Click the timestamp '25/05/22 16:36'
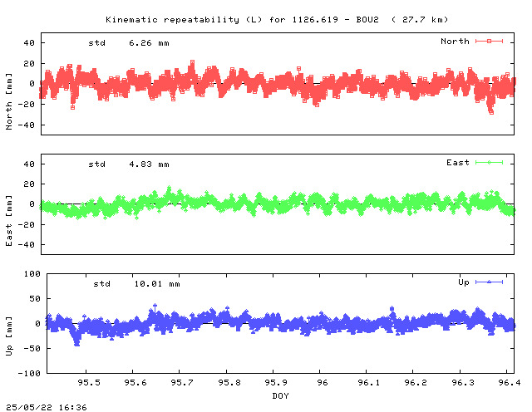This screenshot has width=532, height=412. (47, 407)
